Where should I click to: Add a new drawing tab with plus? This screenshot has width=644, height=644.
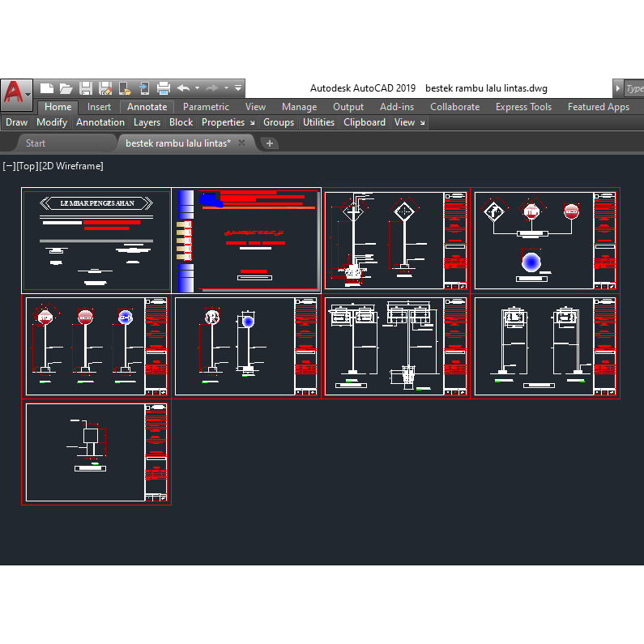[270, 143]
